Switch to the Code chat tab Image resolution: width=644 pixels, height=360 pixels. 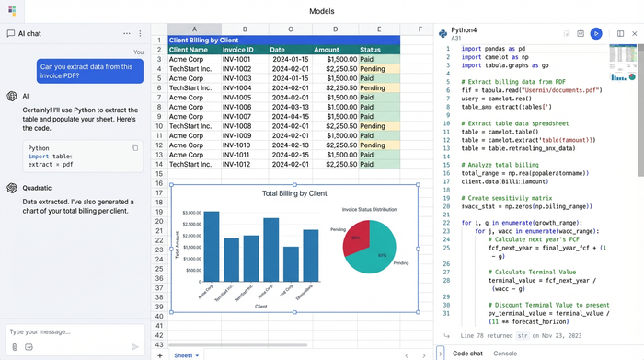[467, 354]
